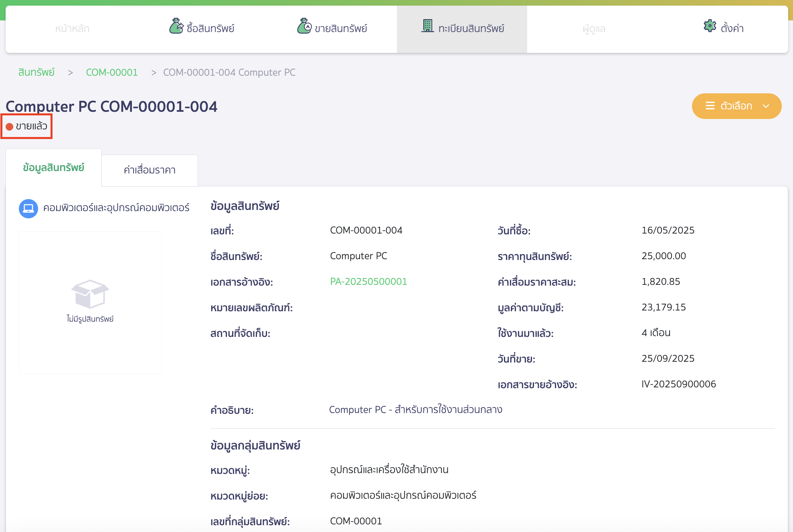The height and width of the screenshot is (532, 793).
Task: Expand the ตัวเลือก dropdown chevron
Action: (766, 106)
